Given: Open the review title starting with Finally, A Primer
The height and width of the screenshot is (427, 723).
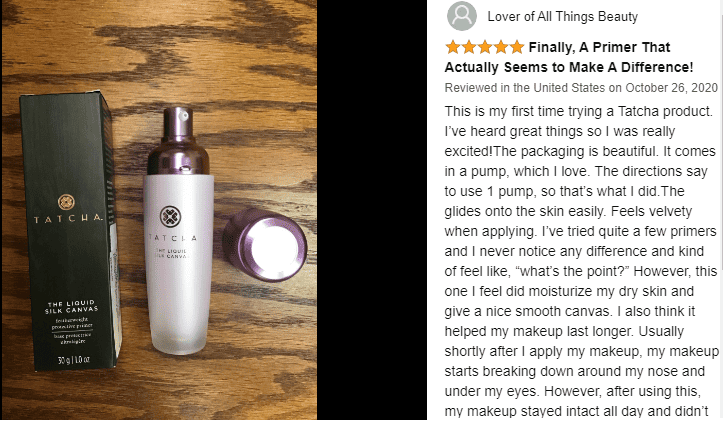Looking at the screenshot, I should (569, 57).
